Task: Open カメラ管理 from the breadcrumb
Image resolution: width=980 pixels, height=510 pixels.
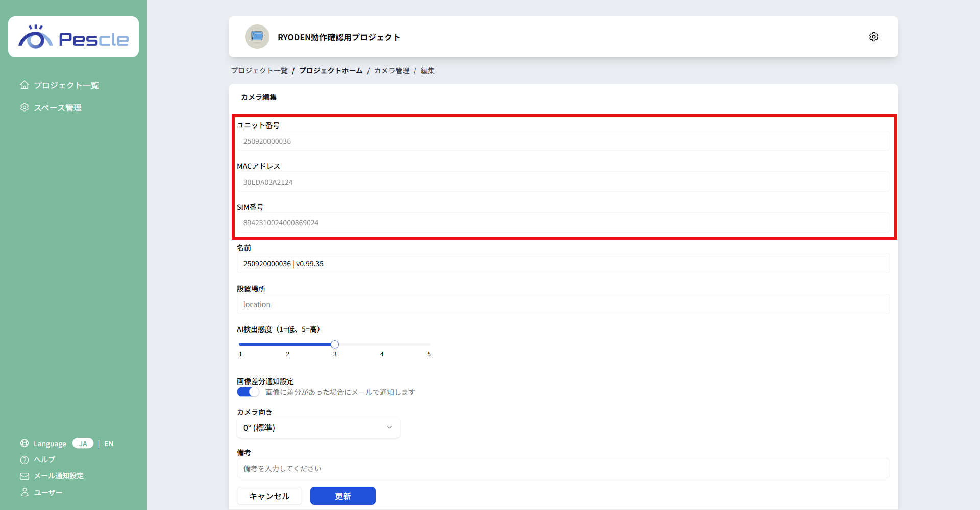Action: (x=391, y=70)
